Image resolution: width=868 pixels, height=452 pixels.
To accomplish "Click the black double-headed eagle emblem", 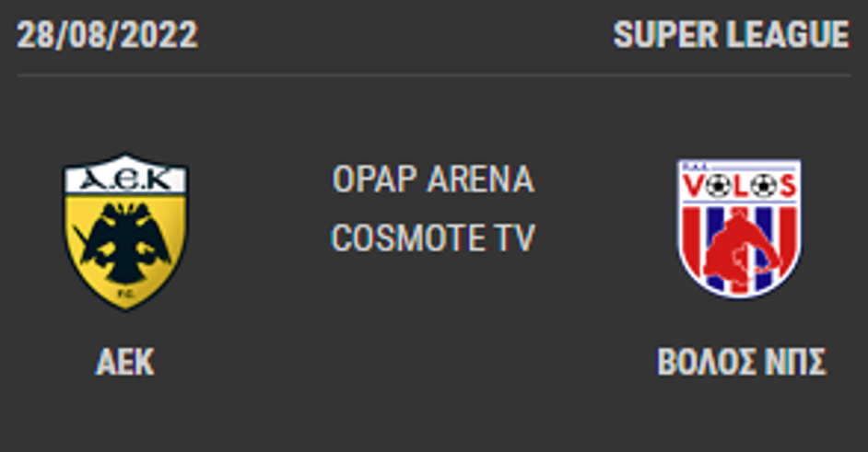I will coord(123,242).
